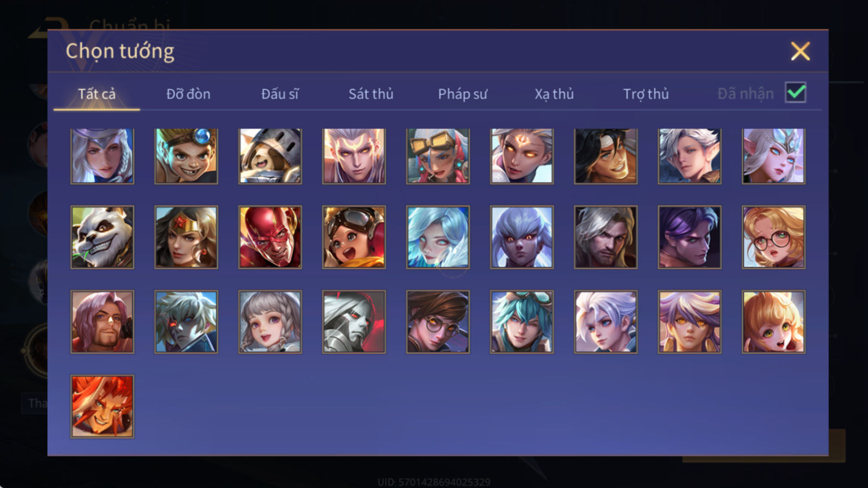
Task: Show the Pháp sư hero list
Action: coord(463,94)
